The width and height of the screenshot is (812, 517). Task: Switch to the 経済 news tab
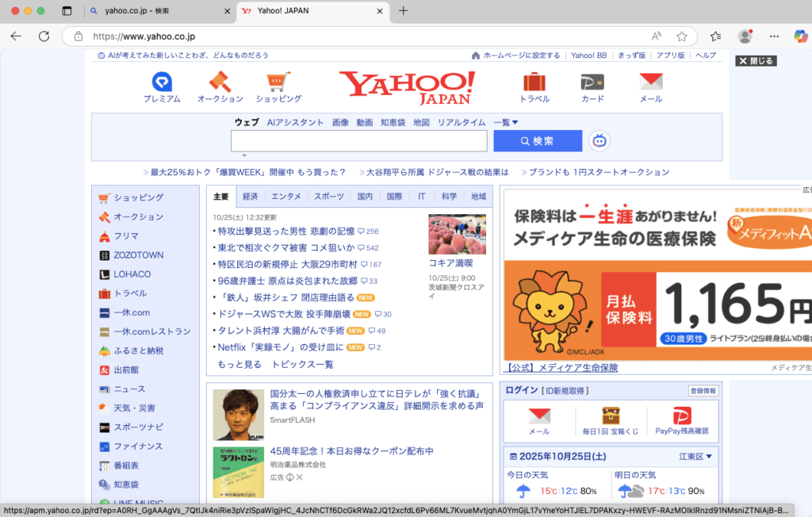(x=250, y=197)
